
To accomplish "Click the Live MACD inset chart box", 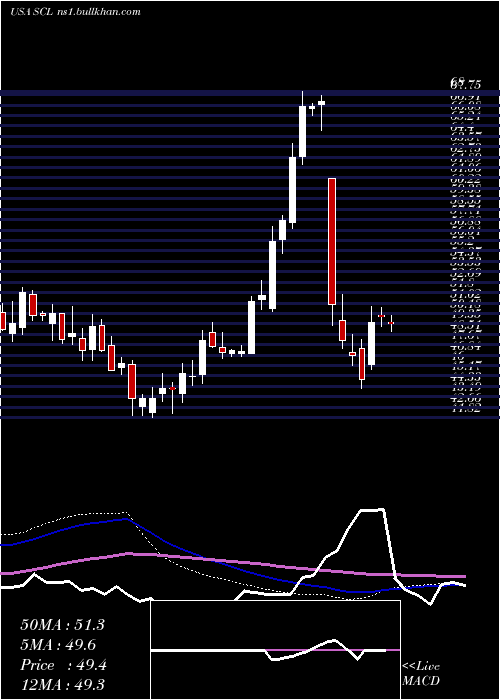I will pyautogui.click(x=275, y=650).
